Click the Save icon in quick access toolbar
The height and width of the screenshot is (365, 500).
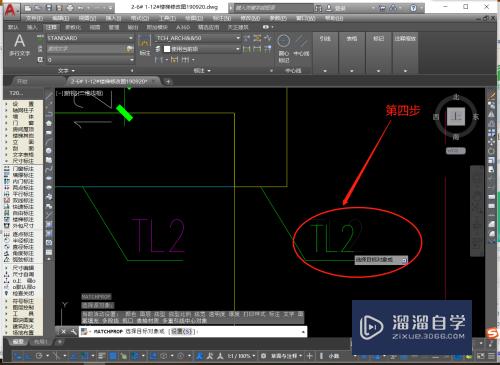(x=49, y=7)
